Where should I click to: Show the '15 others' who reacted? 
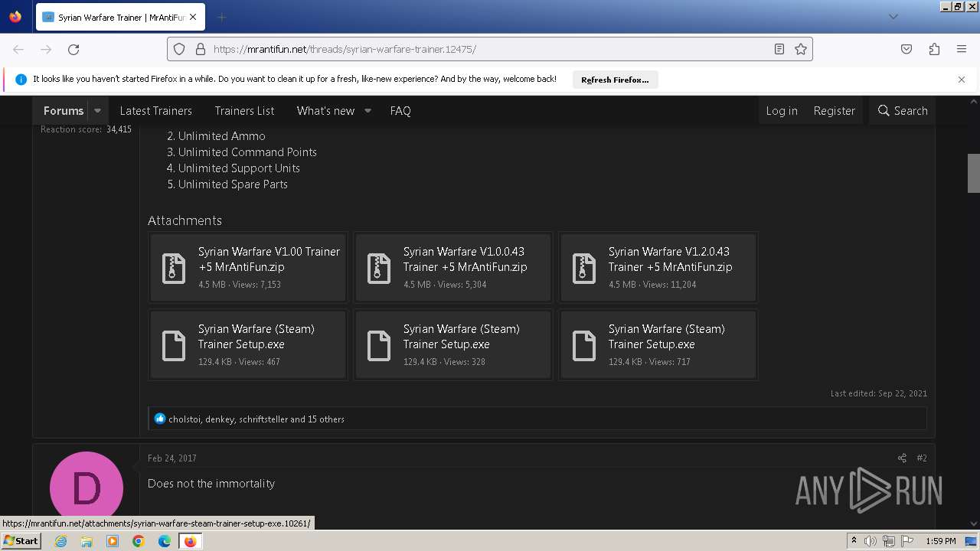(x=326, y=419)
